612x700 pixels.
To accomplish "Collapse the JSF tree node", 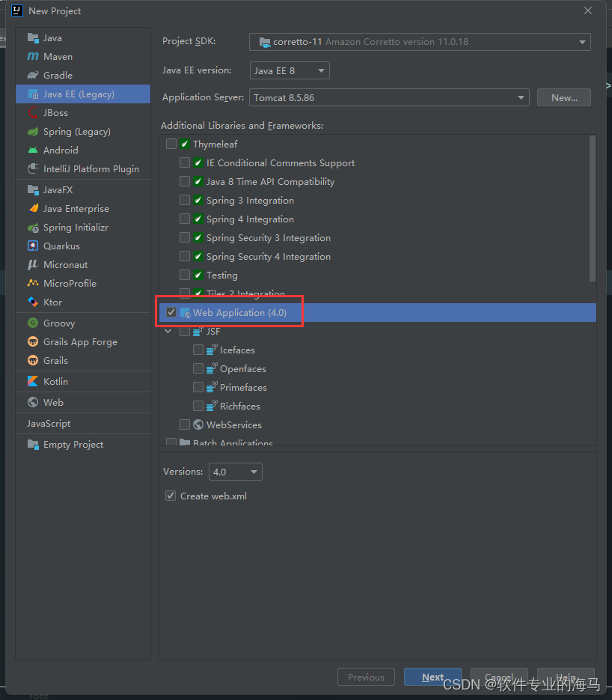I will point(168,331).
